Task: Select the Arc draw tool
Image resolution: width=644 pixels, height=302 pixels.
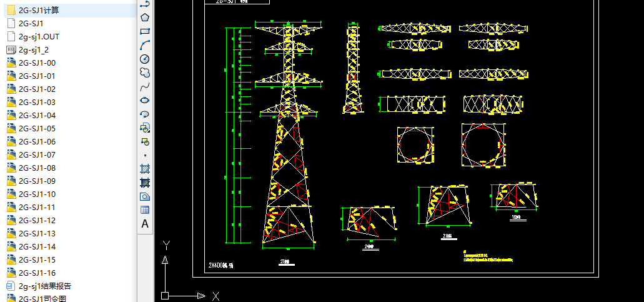Action: (x=144, y=45)
